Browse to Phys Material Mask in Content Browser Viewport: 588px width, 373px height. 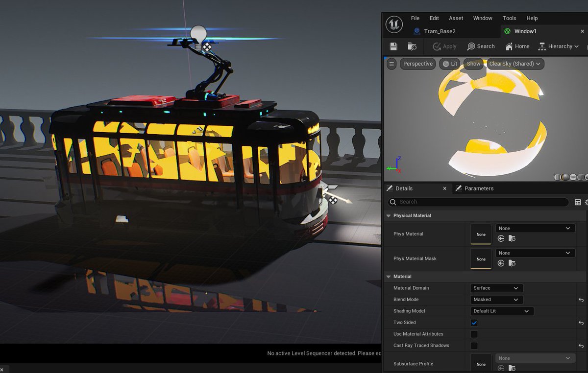[x=512, y=263]
